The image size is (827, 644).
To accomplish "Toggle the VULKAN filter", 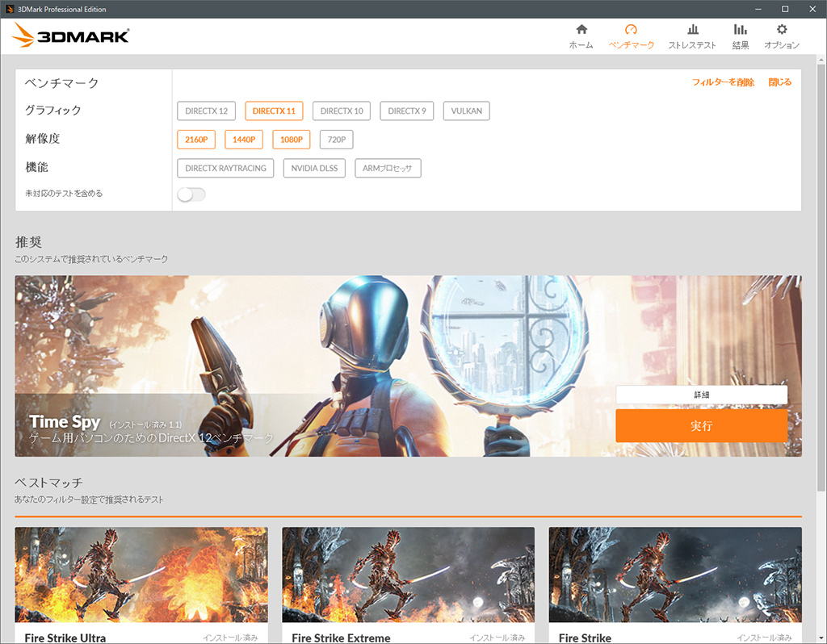I will 466,111.
